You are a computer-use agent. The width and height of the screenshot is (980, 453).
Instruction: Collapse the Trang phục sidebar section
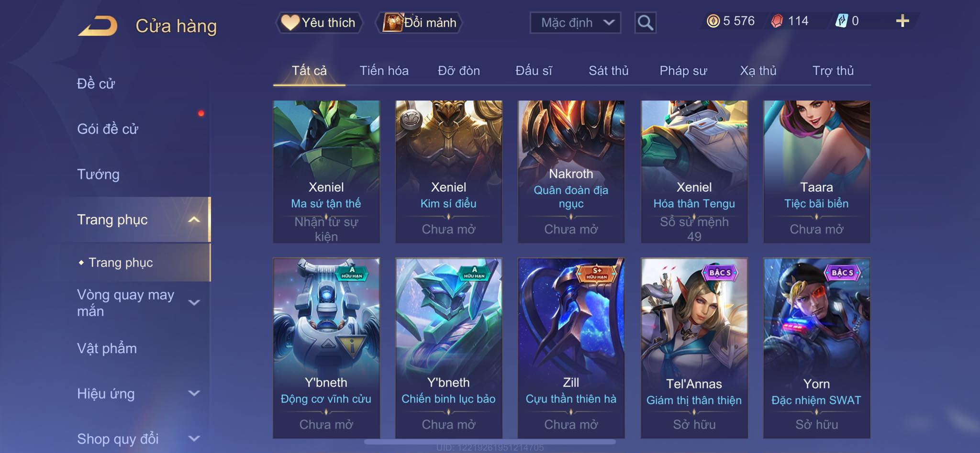click(x=194, y=220)
